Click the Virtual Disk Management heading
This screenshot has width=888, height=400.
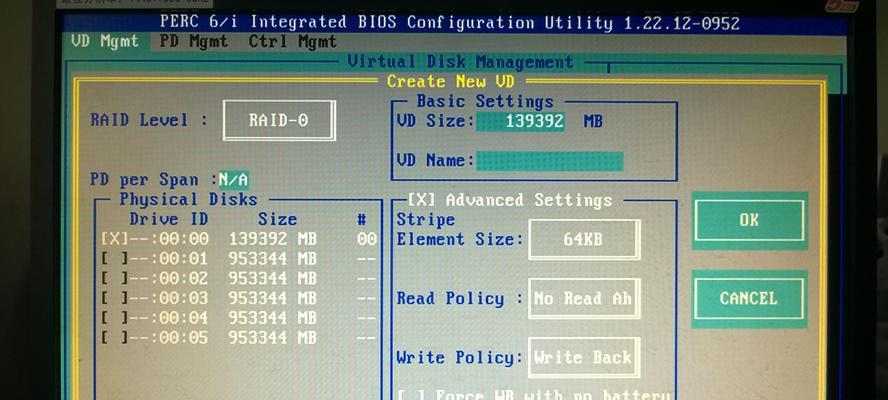460,61
